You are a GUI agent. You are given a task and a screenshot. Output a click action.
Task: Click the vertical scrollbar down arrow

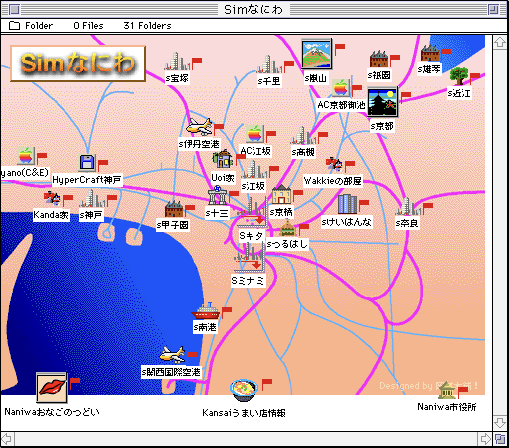(x=500, y=423)
